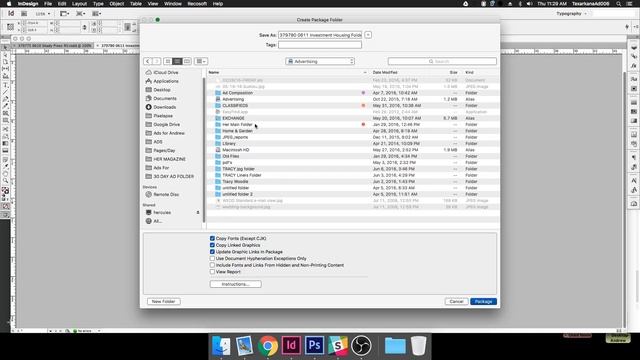Click the Cancel button

click(x=456, y=302)
